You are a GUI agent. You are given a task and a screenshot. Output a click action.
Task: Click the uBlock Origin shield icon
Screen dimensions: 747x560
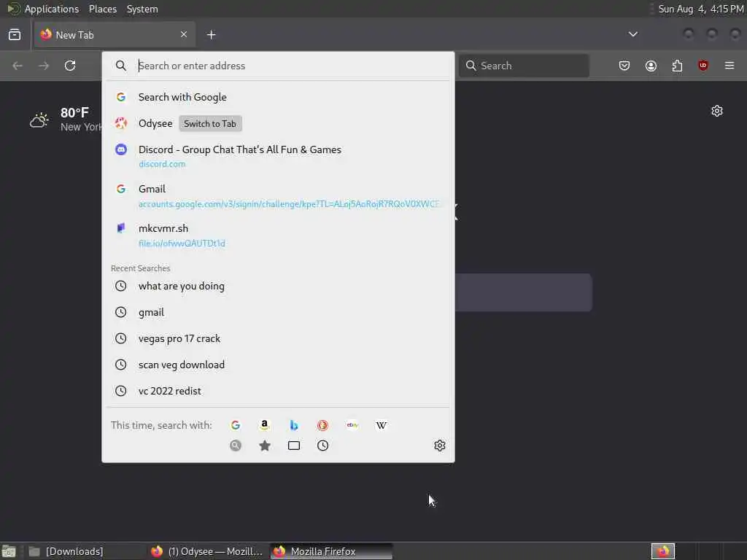[703, 65]
